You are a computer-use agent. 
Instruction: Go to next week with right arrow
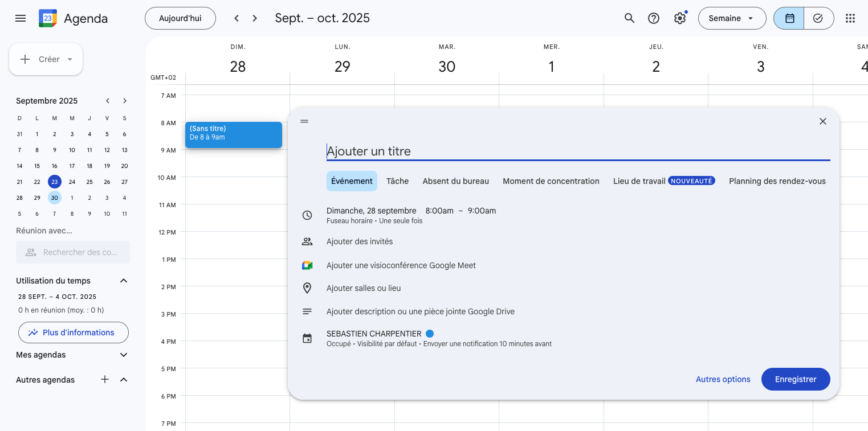(255, 18)
